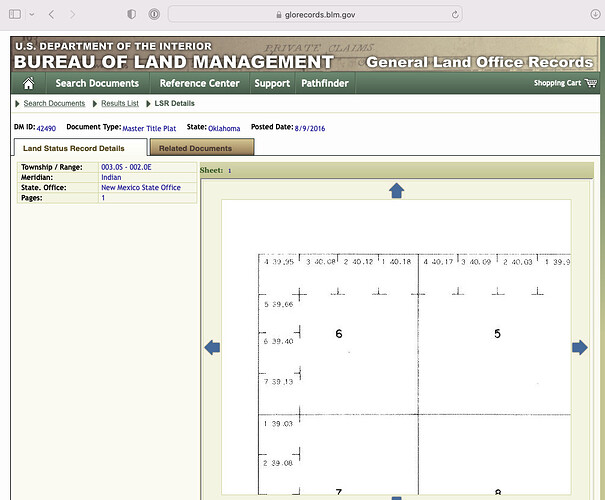Click the Pages value 1

pos(103,198)
